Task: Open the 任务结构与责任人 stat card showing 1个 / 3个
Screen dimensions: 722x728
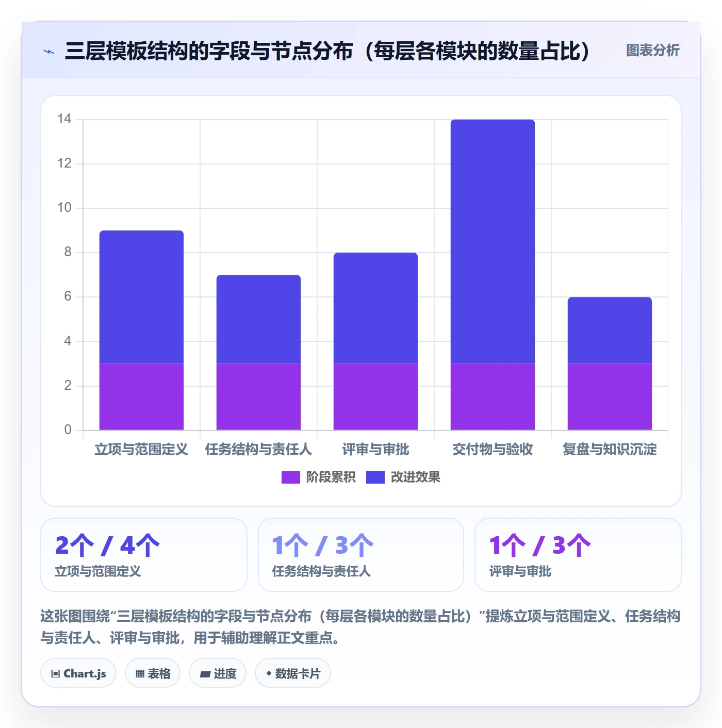Action: point(361,555)
